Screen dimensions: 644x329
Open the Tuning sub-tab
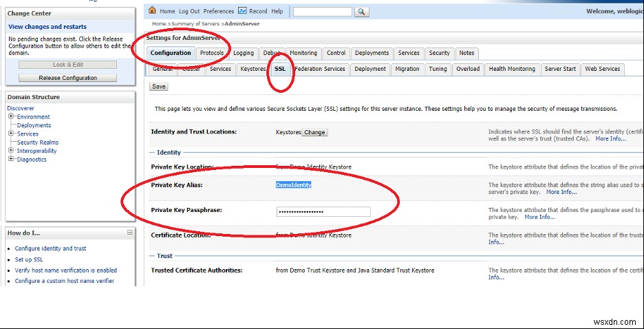[x=438, y=69]
